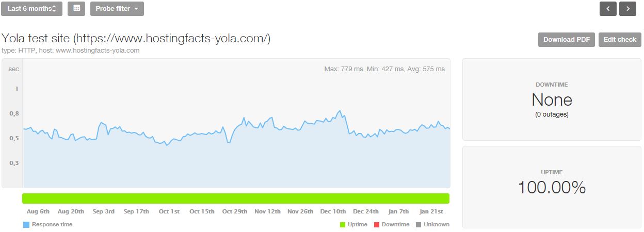Go to previous period arrow

[x=608, y=9]
